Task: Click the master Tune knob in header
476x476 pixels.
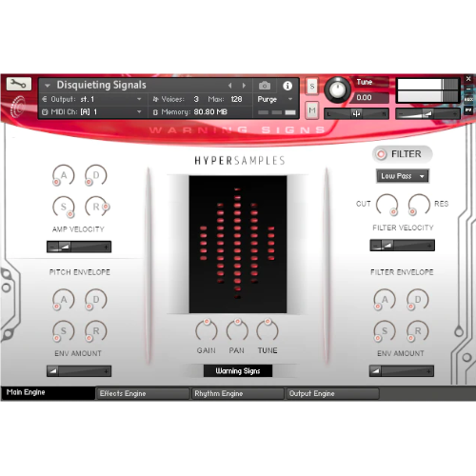Action: 337,89
